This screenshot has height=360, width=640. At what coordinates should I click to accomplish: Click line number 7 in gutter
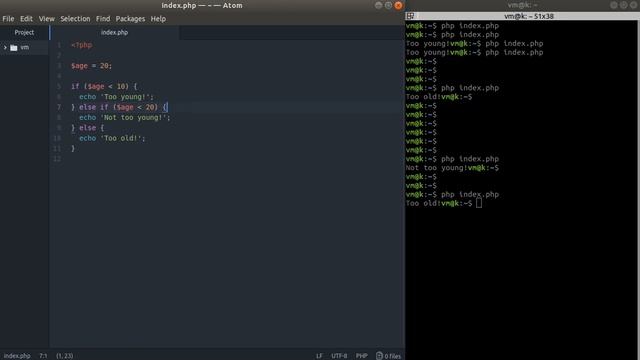point(59,107)
